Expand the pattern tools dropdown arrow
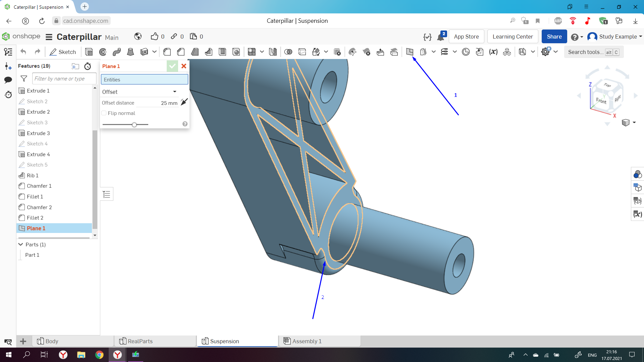644x362 pixels. [262, 52]
